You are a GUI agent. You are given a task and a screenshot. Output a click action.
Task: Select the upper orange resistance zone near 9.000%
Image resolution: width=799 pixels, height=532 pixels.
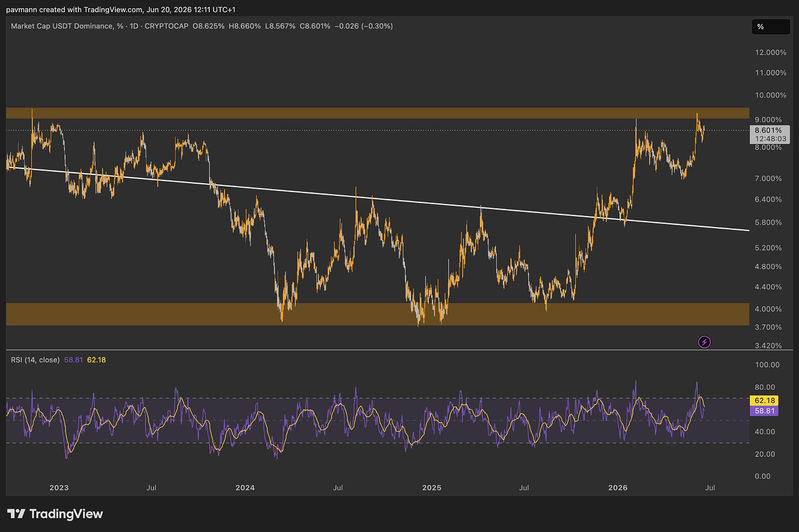[378, 113]
